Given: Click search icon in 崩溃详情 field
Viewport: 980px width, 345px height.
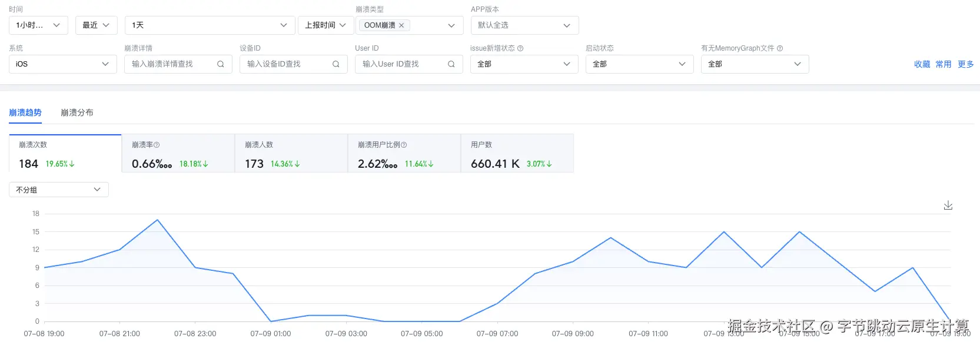Looking at the screenshot, I should tap(221, 64).
